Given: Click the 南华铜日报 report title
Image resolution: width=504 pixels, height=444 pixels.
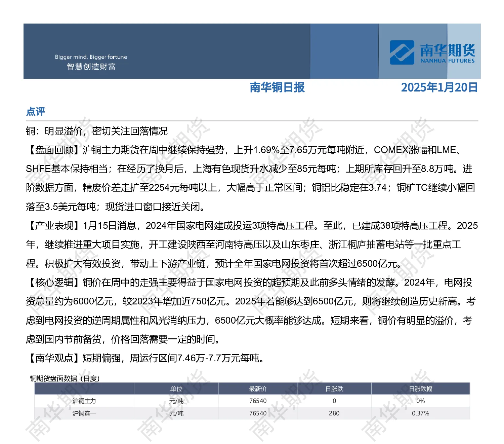Looking at the screenshot, I should point(277,87).
